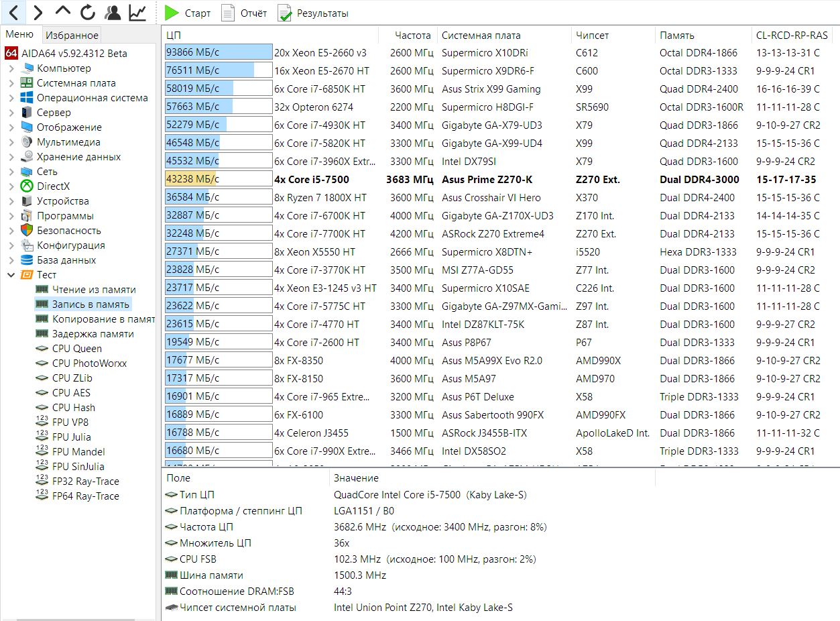Click the Asus Prime Z270-K cell
Image resolution: width=840 pixels, height=621 pixels.
488,179
